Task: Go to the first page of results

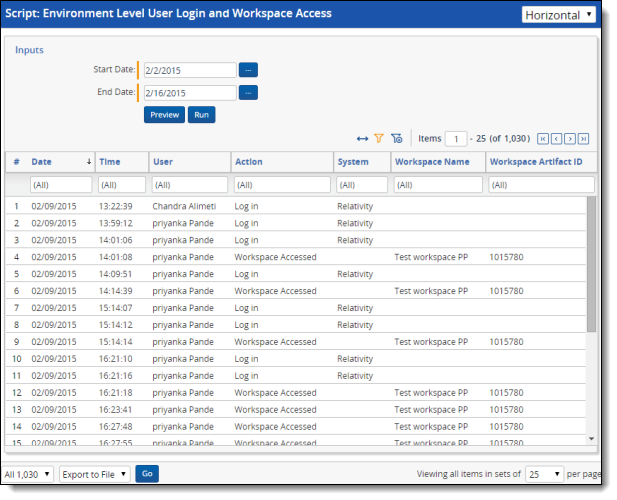Action: tap(543, 139)
